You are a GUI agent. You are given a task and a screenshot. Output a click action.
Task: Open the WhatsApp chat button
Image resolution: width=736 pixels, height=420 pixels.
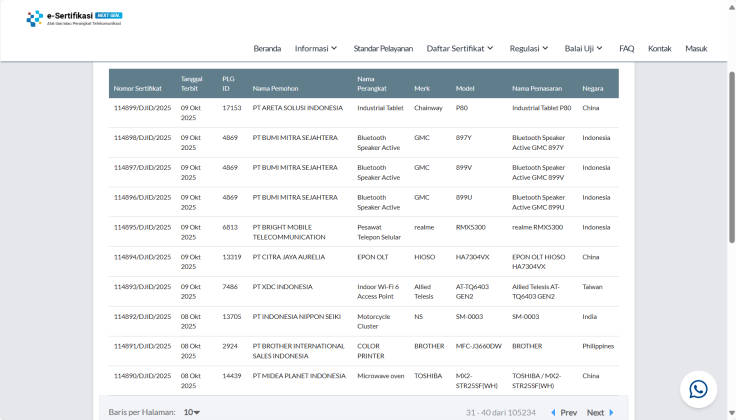click(x=698, y=389)
